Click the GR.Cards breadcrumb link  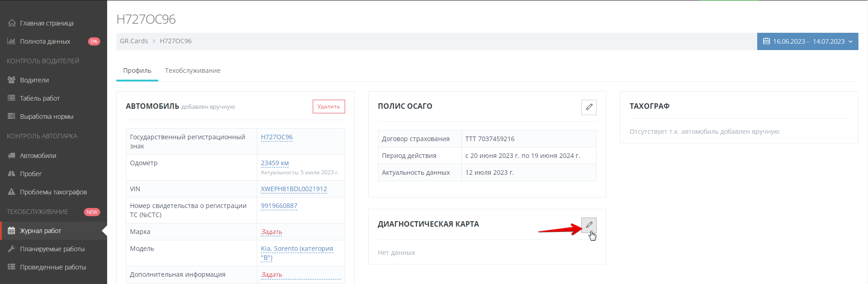coord(134,41)
